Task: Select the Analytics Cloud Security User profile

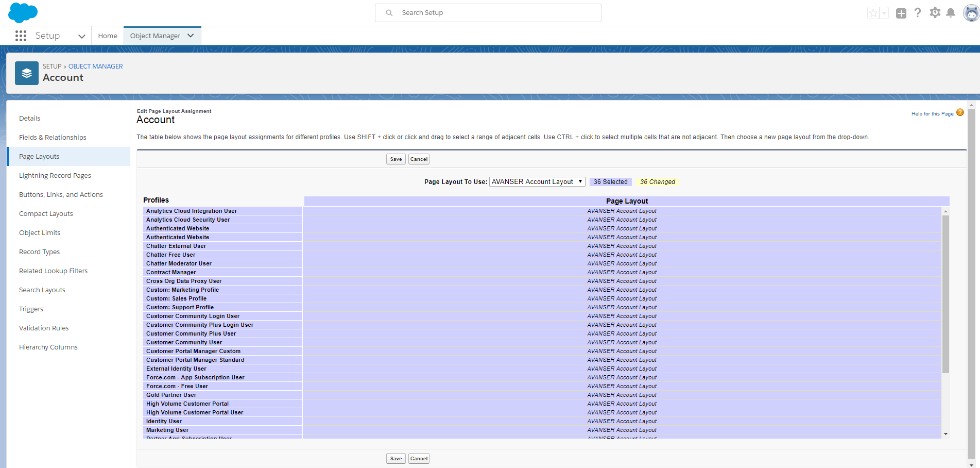Action: 222,220
